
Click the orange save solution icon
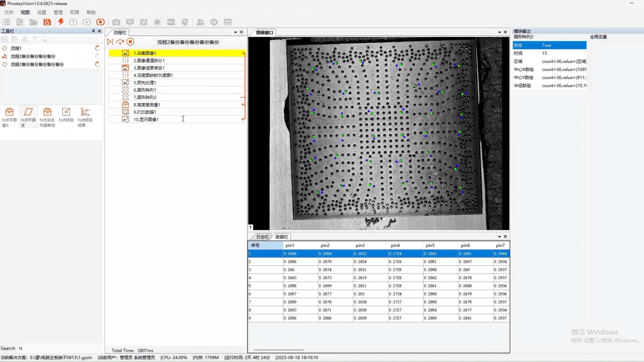pos(47,22)
